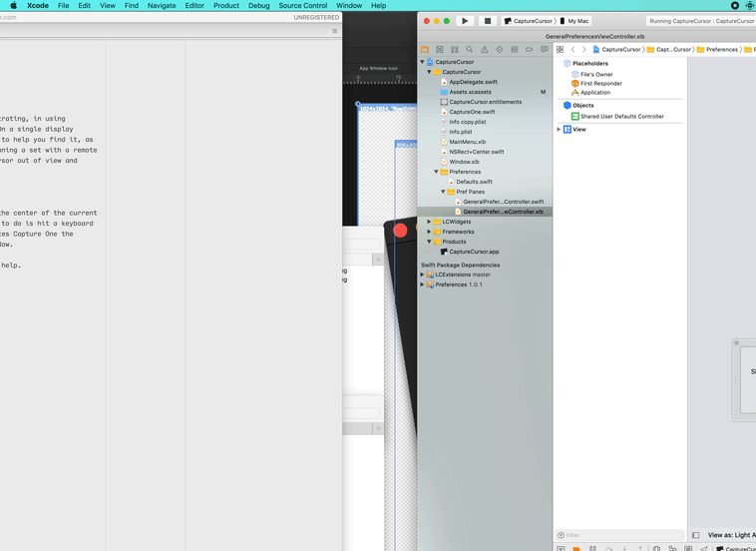Toggle breakpoints activation in debug bar
Screen dimensions: 756x551
[x=576, y=548]
